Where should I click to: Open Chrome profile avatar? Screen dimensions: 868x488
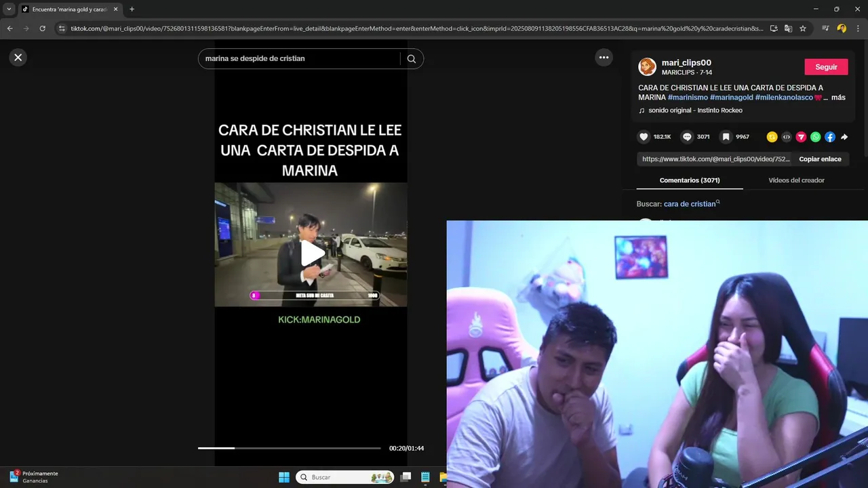click(x=842, y=28)
